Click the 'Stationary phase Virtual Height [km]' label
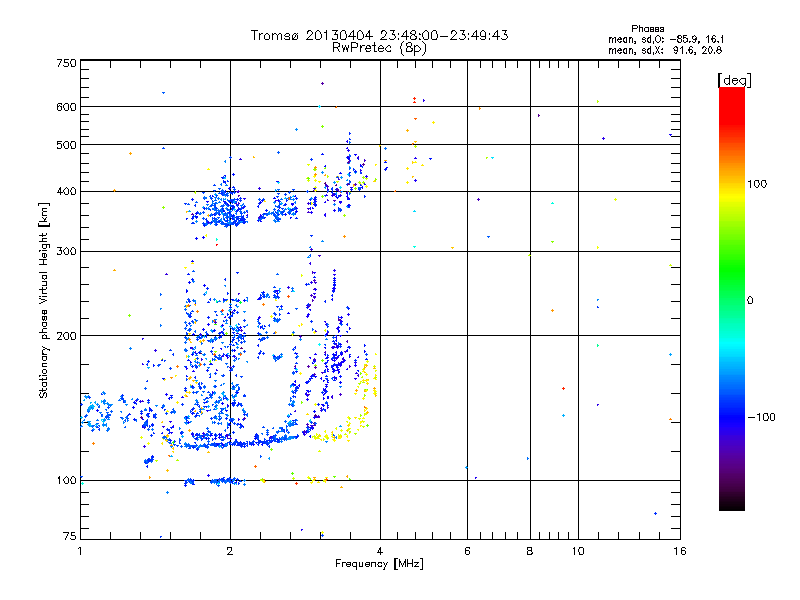 tap(44, 300)
